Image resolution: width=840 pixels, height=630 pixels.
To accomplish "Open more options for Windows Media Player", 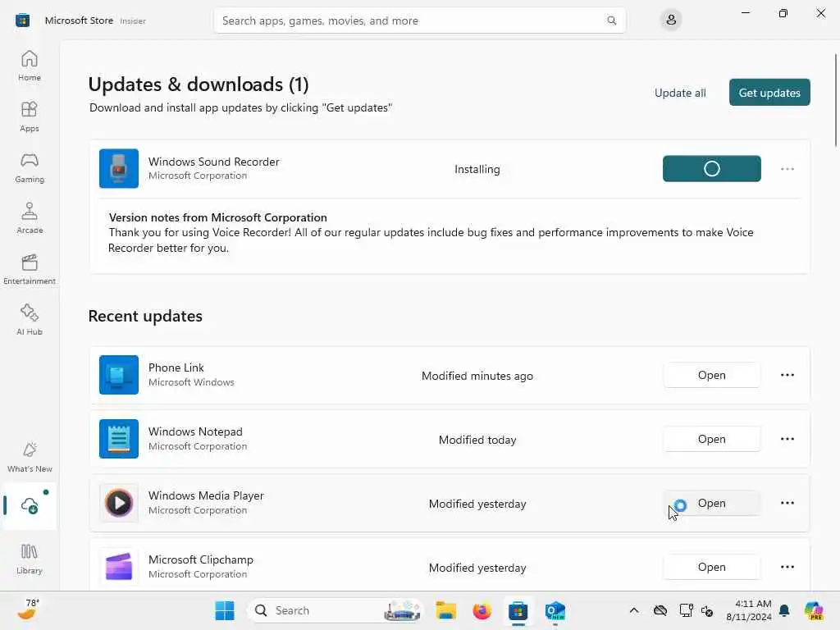I will click(787, 503).
